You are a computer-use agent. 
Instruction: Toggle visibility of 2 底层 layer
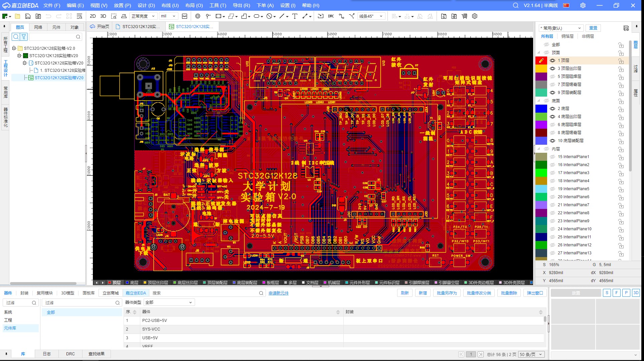552,109
